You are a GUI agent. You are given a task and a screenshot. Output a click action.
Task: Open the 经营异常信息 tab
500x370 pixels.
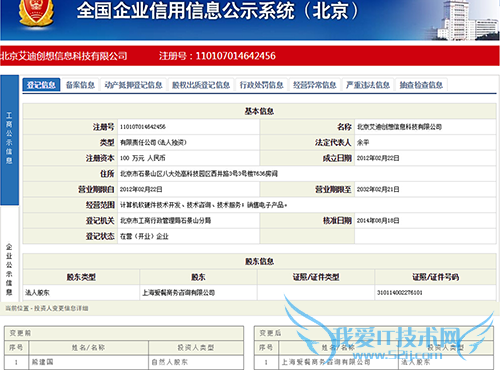(315, 85)
